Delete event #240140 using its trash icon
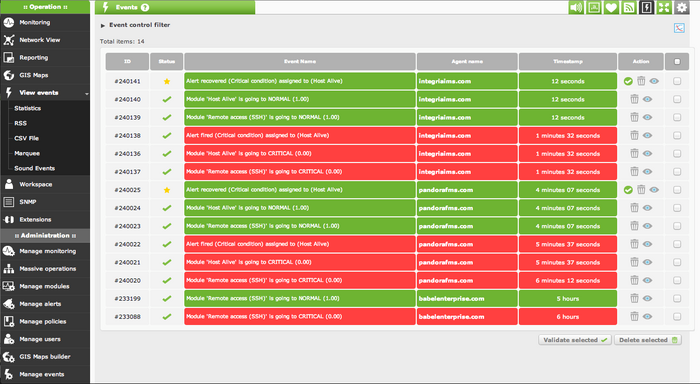 coord(634,99)
